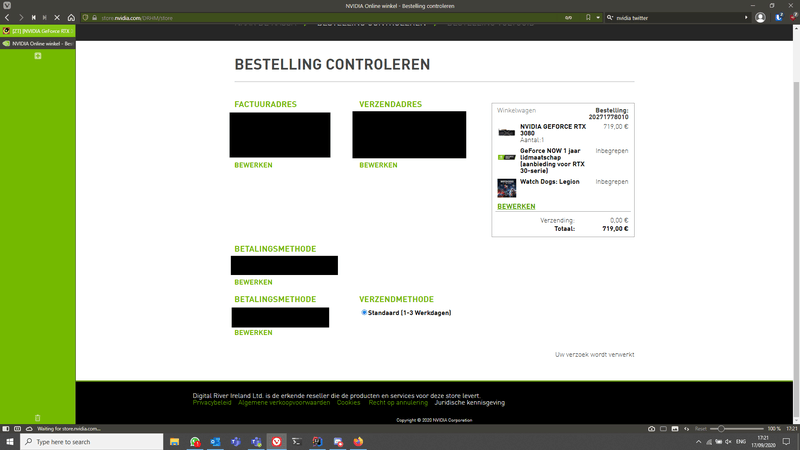Bookmark this page
The width and height of the screenshot is (800, 450).
tap(588, 18)
